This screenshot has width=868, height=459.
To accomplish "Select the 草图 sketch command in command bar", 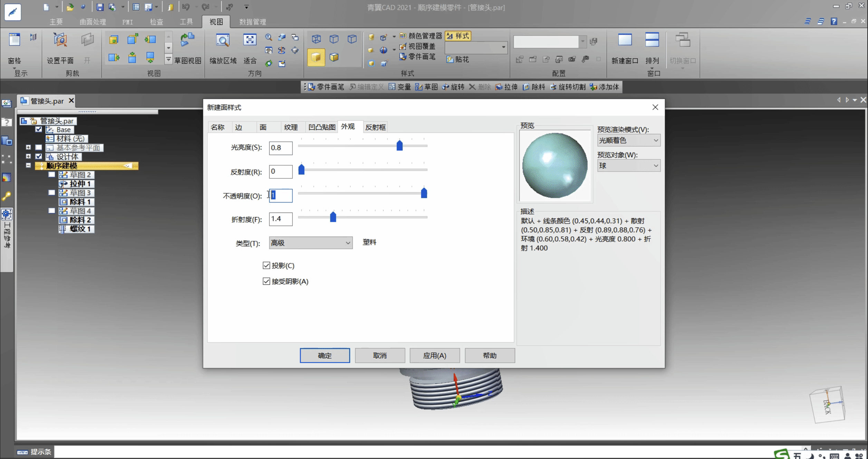I will coord(426,87).
